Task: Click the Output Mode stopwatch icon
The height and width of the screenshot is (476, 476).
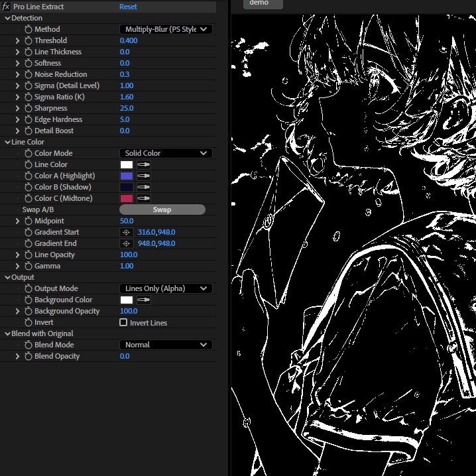Action: pos(29,288)
